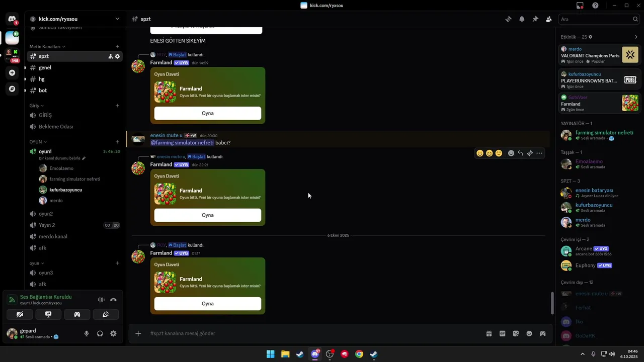
Task: Collapse the Metin Kanalları category
Action: pos(47,47)
